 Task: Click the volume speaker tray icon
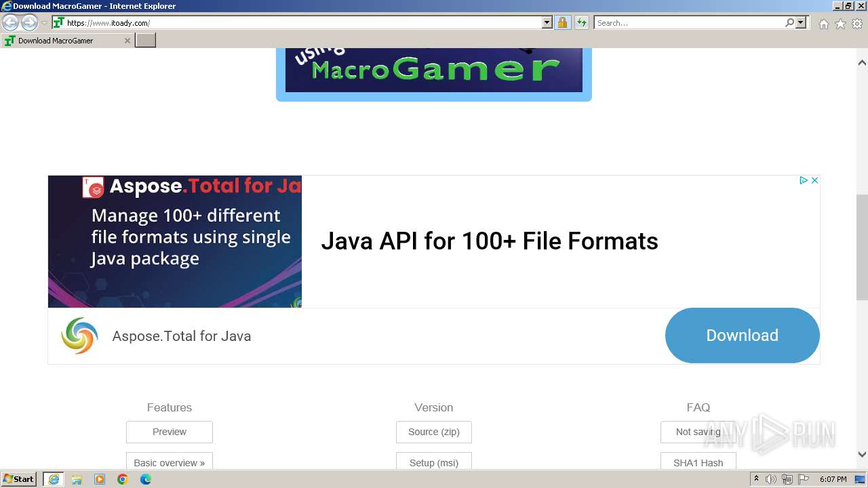tap(771, 479)
